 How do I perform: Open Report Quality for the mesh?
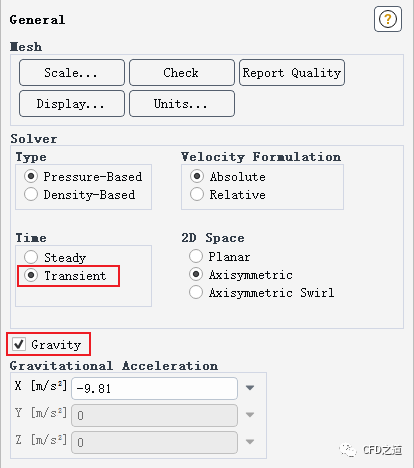point(292,73)
